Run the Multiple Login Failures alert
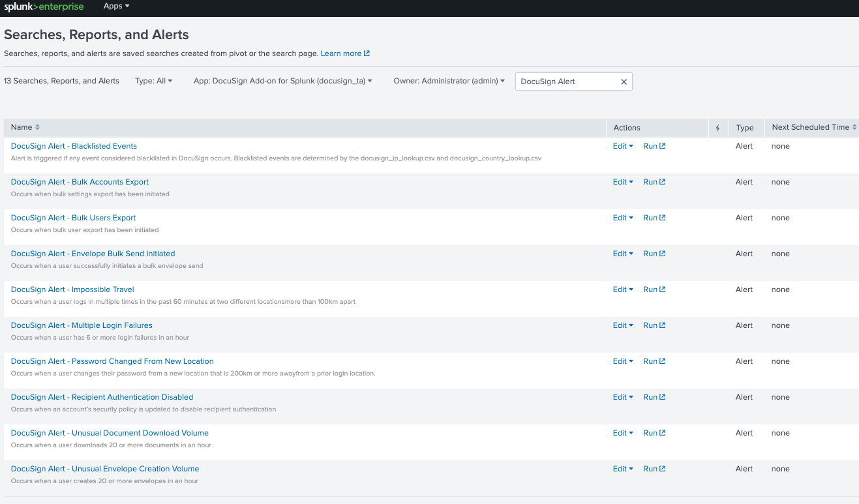 point(654,325)
